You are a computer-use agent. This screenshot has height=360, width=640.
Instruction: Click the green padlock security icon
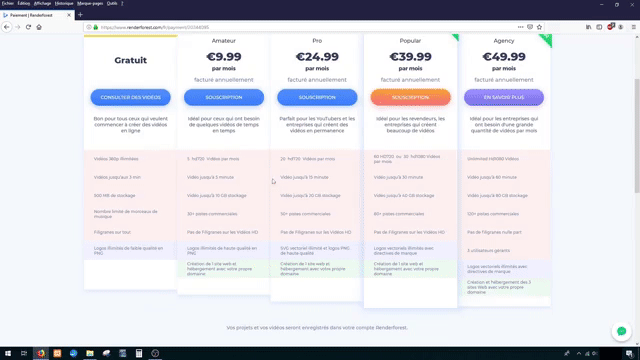96,27
